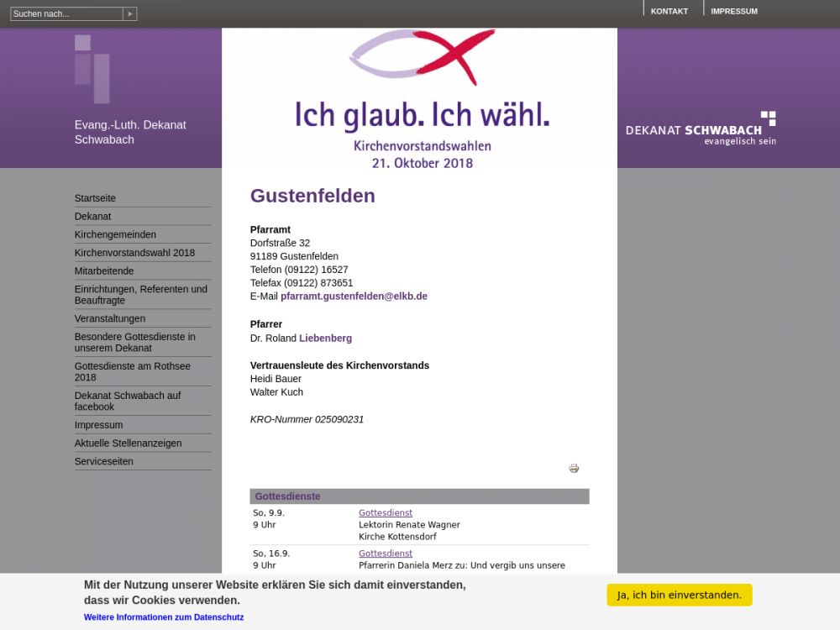The height and width of the screenshot is (630, 840).
Task: Click the fish logo election banner
Action: pos(420,98)
